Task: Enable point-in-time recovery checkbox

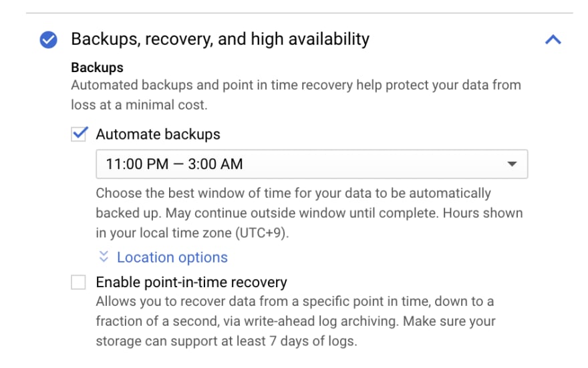Action: (78, 283)
